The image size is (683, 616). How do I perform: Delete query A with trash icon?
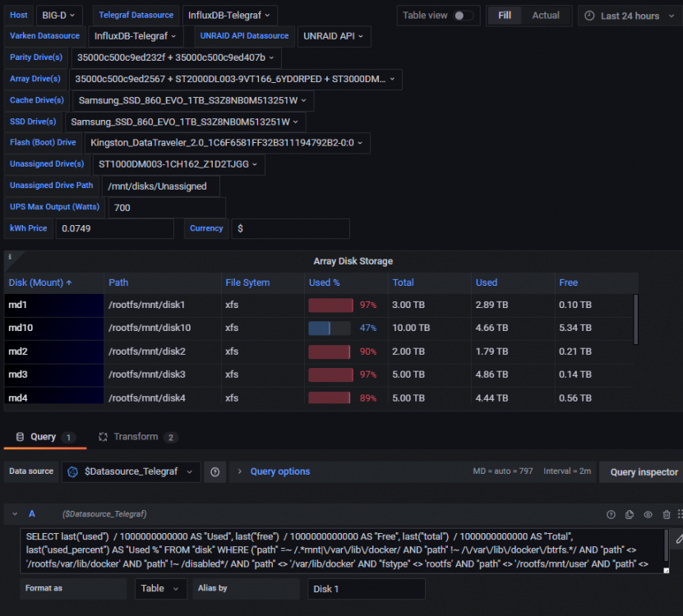[667, 515]
